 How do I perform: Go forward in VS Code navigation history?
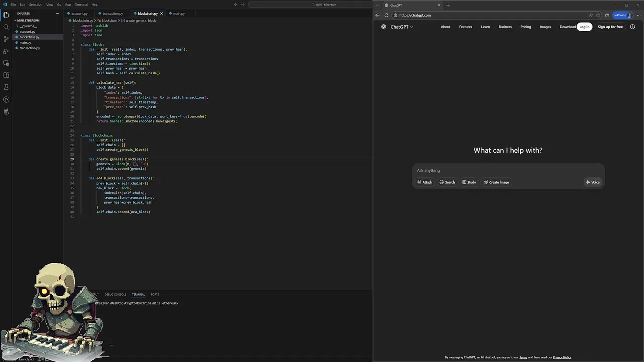pyautogui.click(x=243, y=5)
